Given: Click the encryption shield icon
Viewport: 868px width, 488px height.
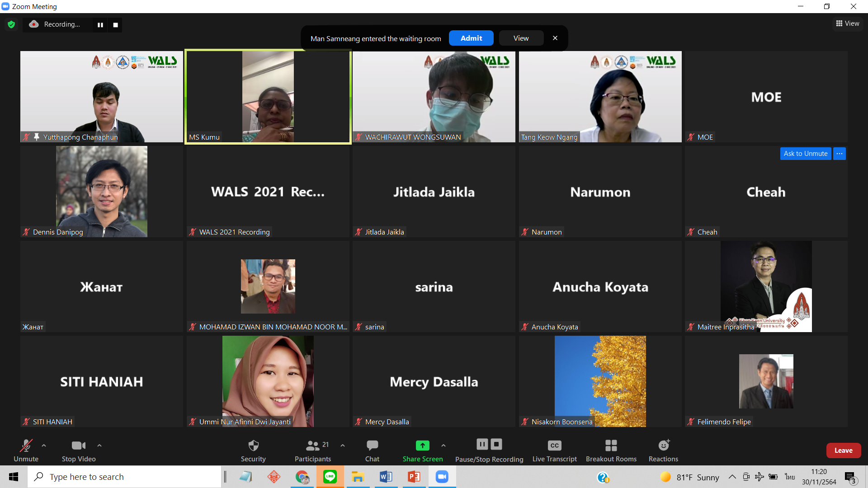Looking at the screenshot, I should 11,24.
